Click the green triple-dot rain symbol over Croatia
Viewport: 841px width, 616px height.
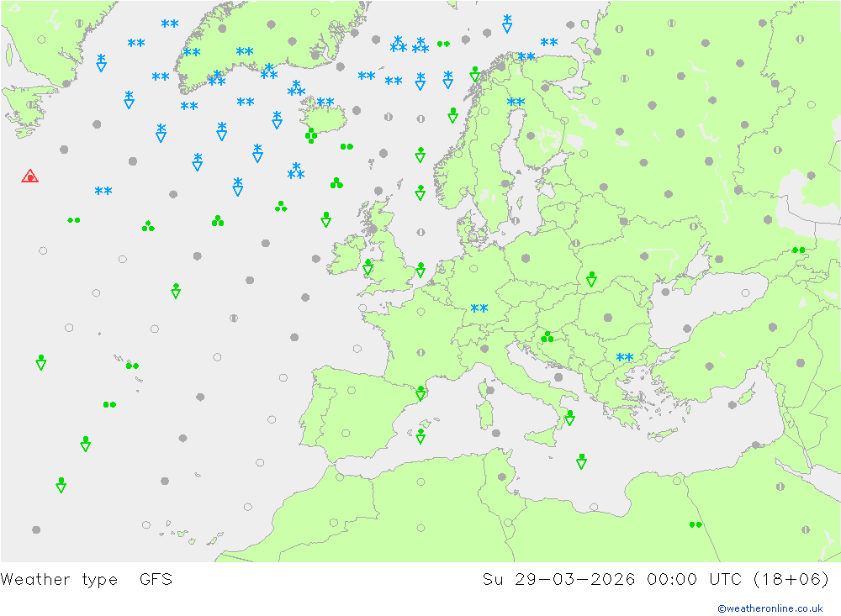[547, 337]
